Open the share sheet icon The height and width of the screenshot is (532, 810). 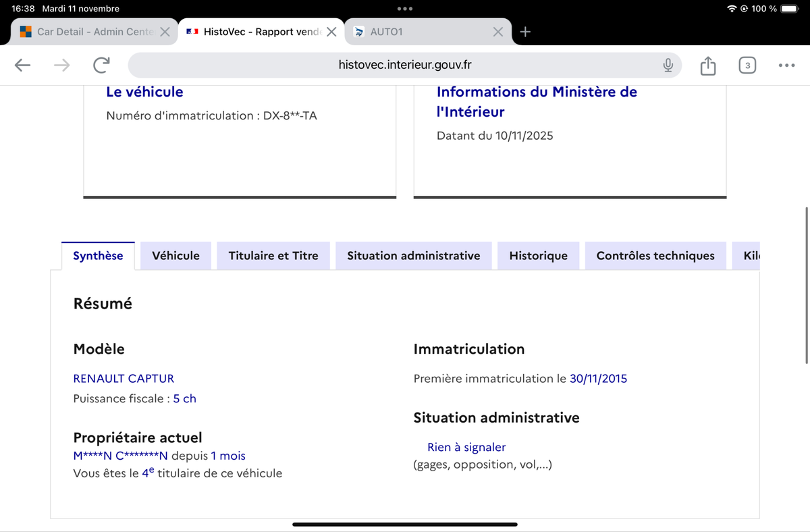pos(707,65)
